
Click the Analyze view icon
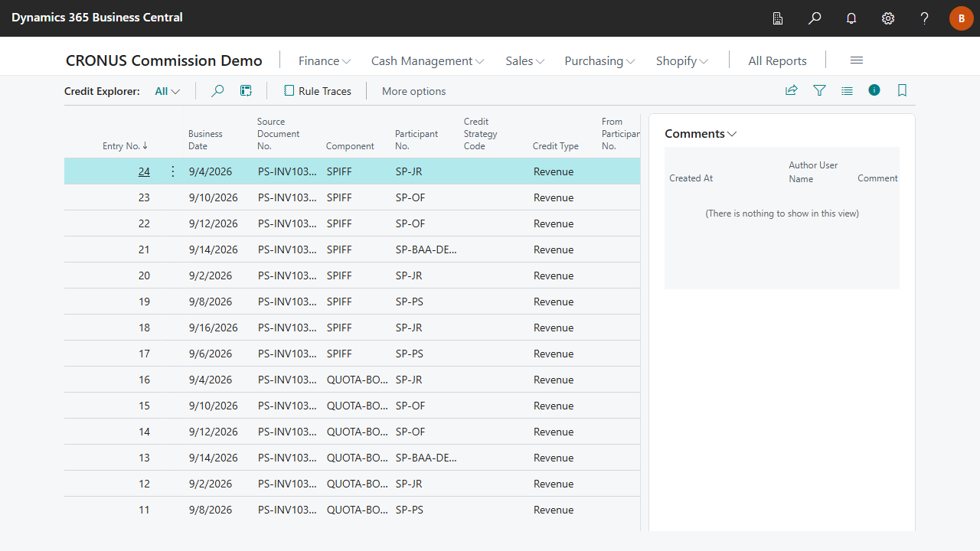click(246, 91)
